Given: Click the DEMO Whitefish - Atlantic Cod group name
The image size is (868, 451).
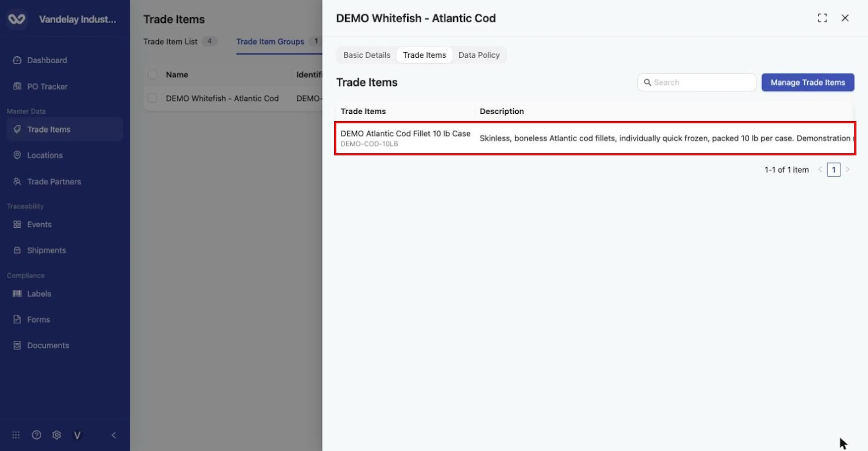Looking at the screenshot, I should pyautogui.click(x=222, y=98).
